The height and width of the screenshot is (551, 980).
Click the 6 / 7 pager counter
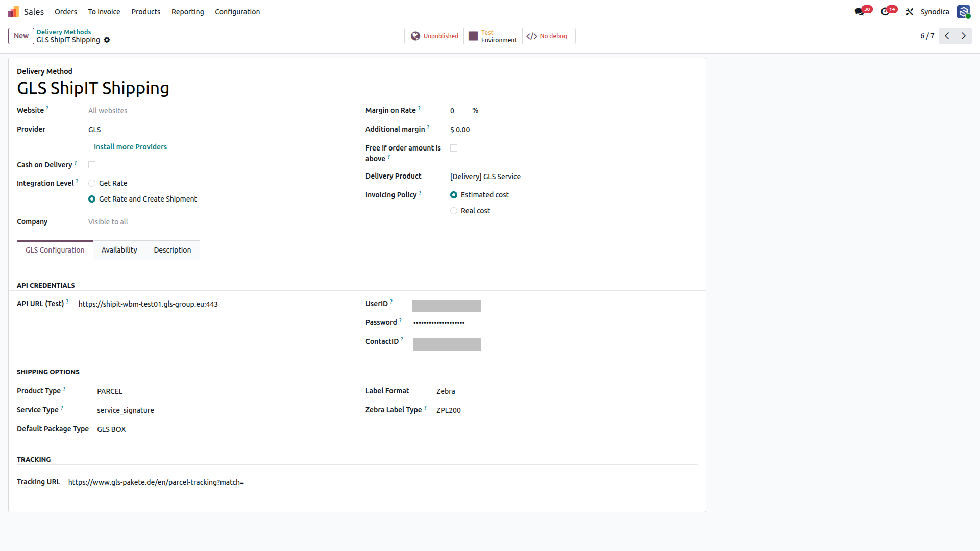point(927,36)
